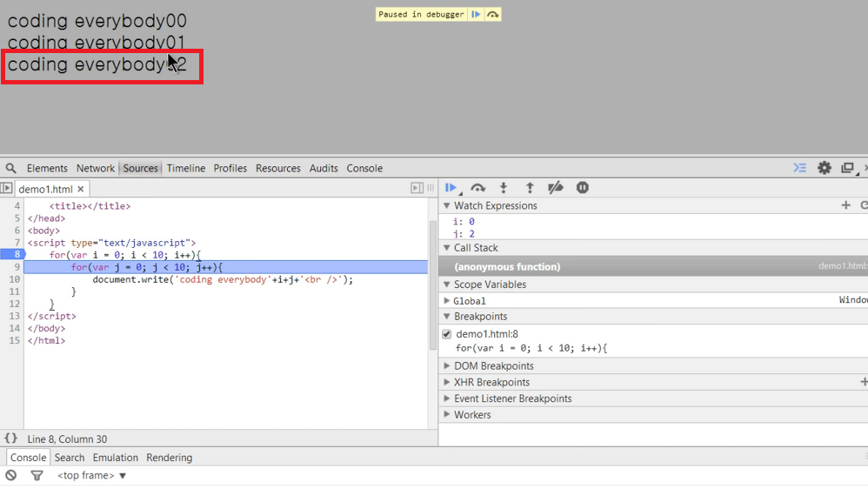Toggle pause on exceptions

(x=583, y=188)
